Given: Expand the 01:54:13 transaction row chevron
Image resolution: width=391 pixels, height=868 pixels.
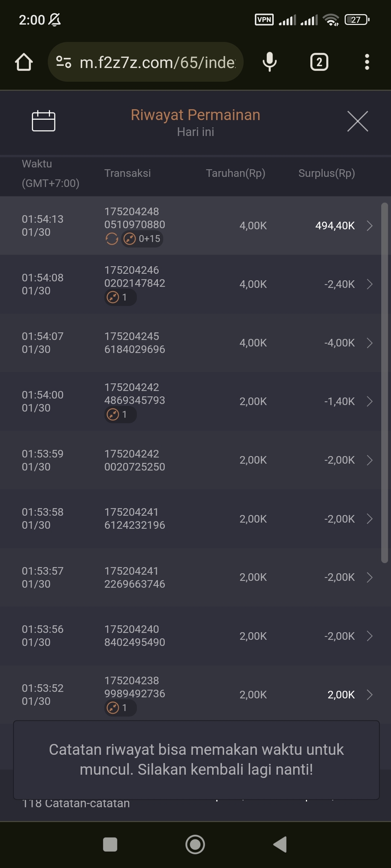Looking at the screenshot, I should (369, 226).
